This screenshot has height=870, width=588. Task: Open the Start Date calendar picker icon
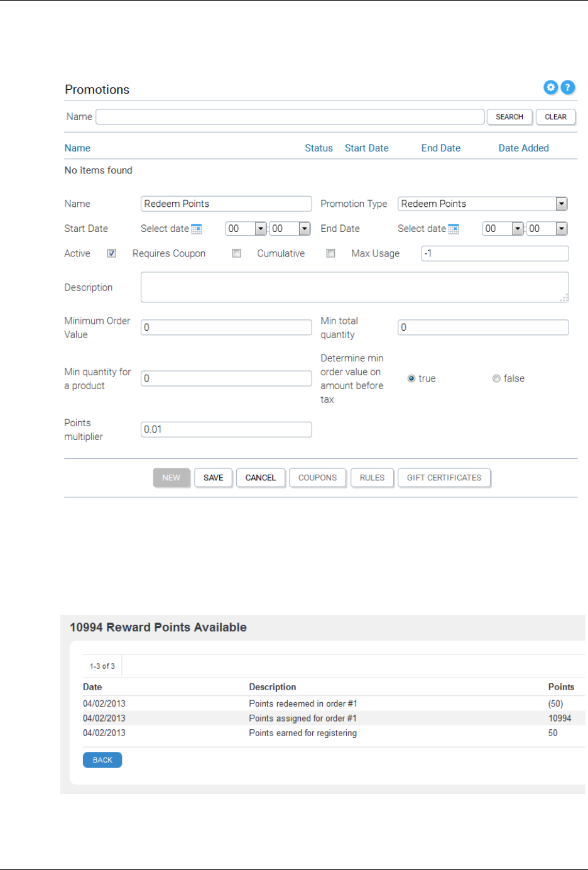click(x=197, y=229)
